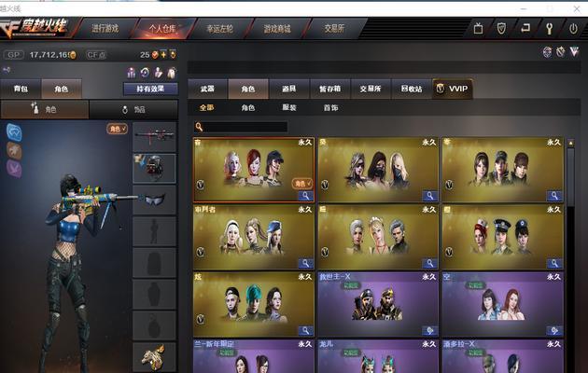Screen dimensions: 588x373
Task: Select the 角色 sub-tab with figure icon
Action: [45, 109]
